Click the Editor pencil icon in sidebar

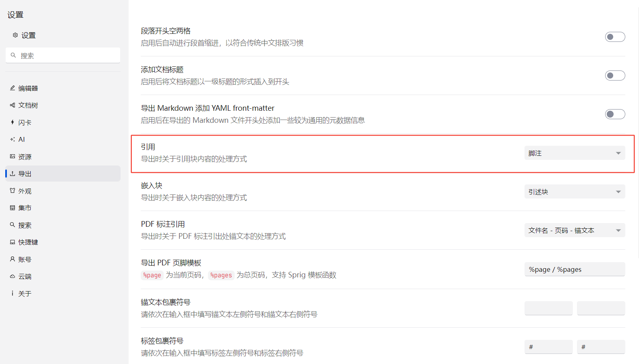tap(12, 88)
